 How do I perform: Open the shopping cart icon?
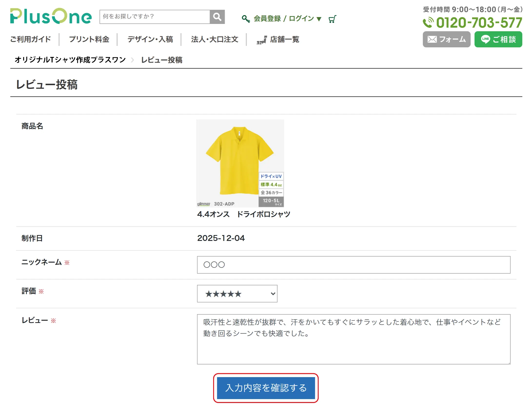(332, 19)
